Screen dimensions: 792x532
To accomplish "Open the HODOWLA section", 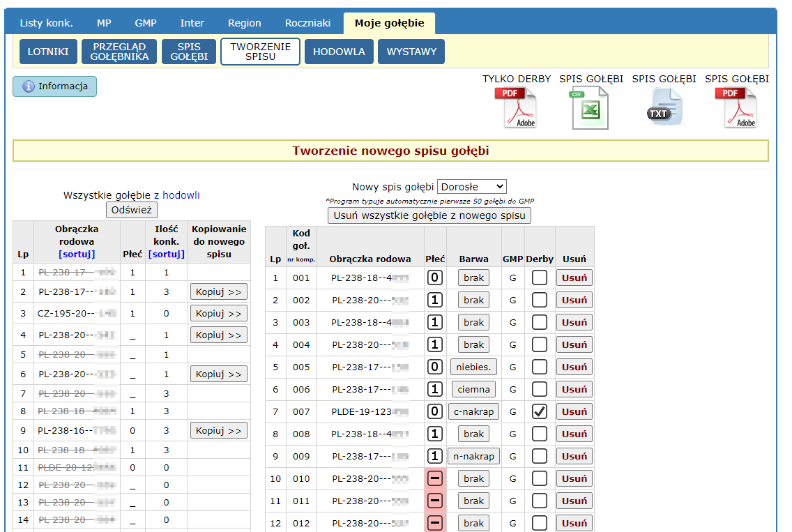I will 339,52.
